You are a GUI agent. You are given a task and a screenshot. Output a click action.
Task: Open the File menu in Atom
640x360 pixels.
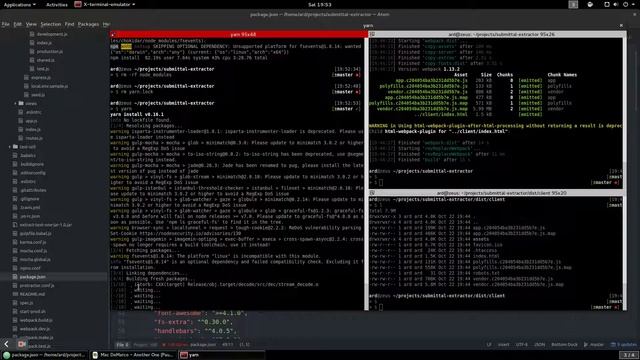6,24
